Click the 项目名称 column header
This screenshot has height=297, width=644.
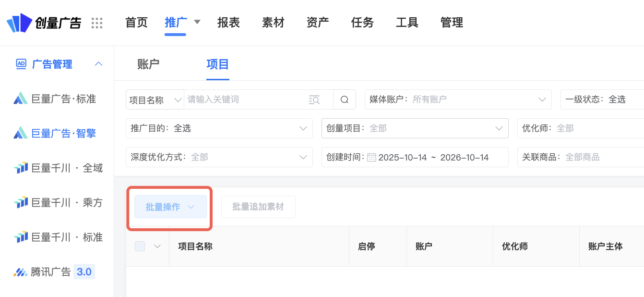(195, 247)
